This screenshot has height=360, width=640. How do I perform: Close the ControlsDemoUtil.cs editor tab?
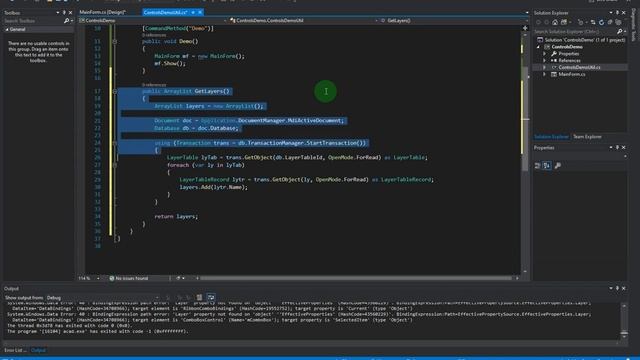pos(200,13)
